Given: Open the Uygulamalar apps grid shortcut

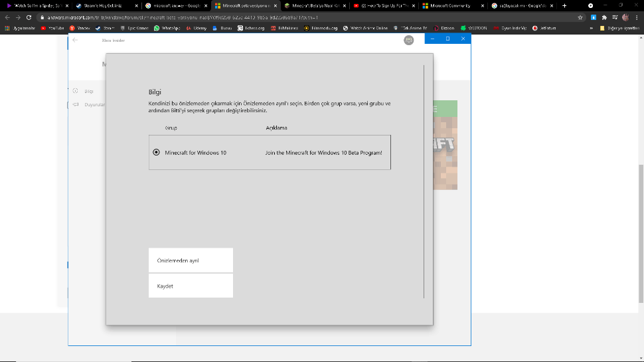Looking at the screenshot, I should (x=20, y=29).
